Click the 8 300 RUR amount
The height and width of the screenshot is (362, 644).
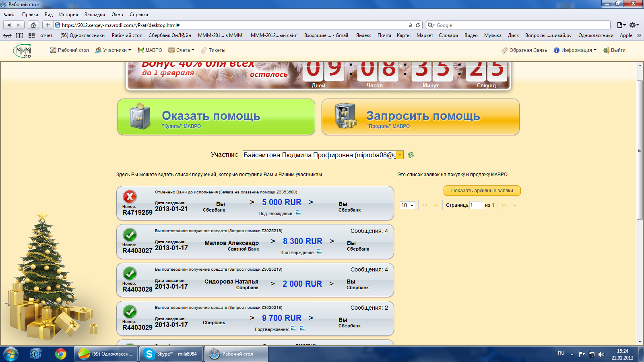pos(303,241)
